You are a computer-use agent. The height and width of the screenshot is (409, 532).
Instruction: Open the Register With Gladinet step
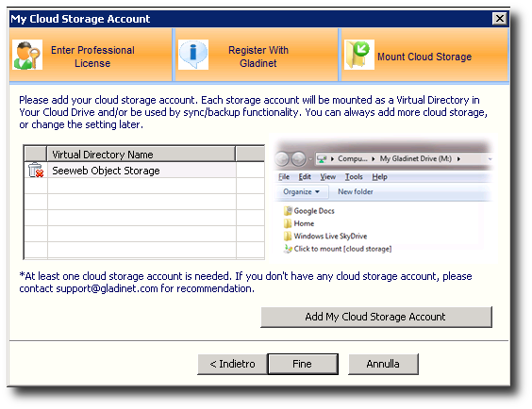point(257,55)
